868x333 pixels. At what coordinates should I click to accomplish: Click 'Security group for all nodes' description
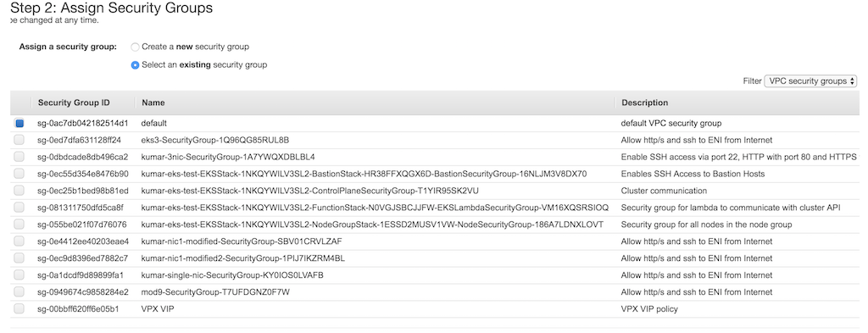pyautogui.click(x=706, y=225)
